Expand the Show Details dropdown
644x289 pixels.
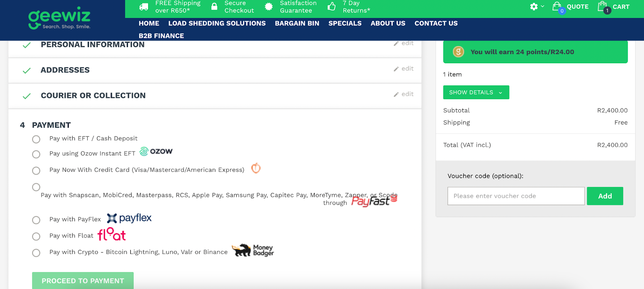tap(476, 92)
